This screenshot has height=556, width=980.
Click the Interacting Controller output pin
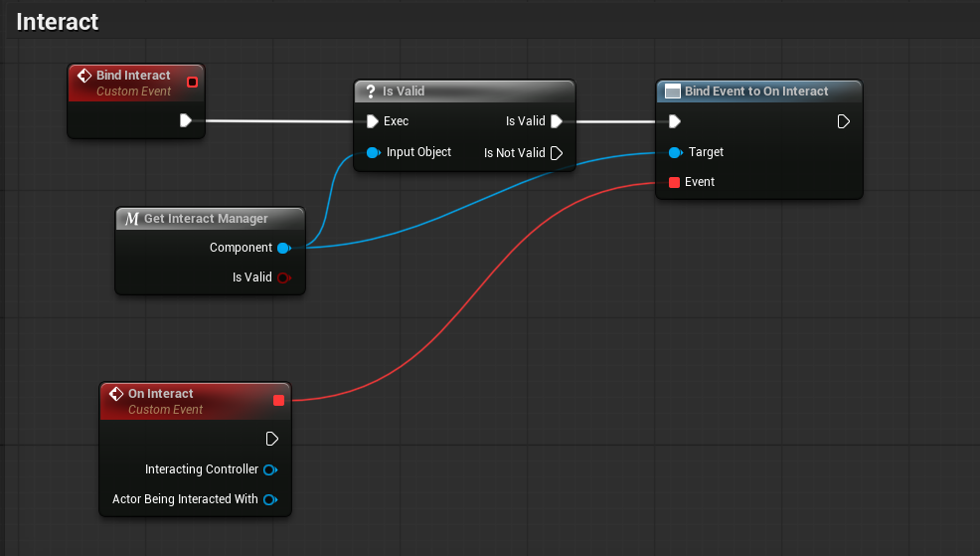coord(269,469)
